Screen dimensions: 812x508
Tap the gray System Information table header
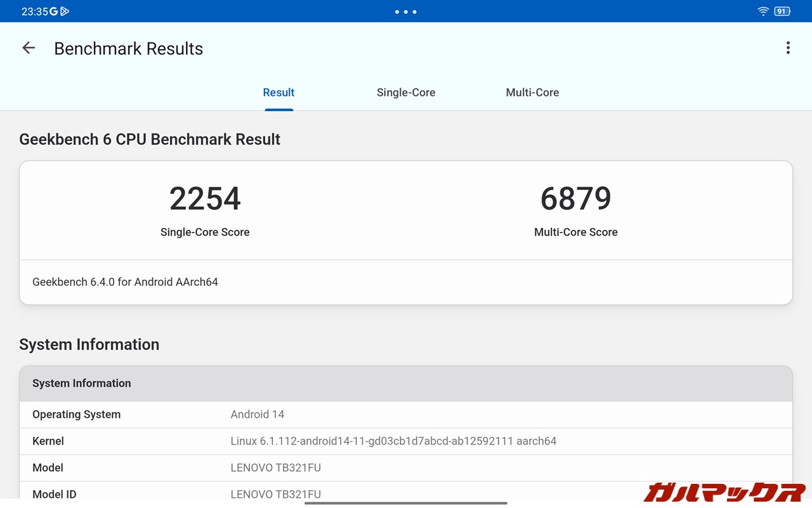point(406,384)
